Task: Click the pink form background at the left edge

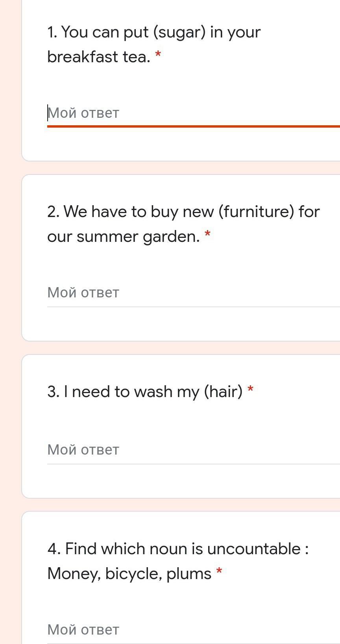Action: 10,315
